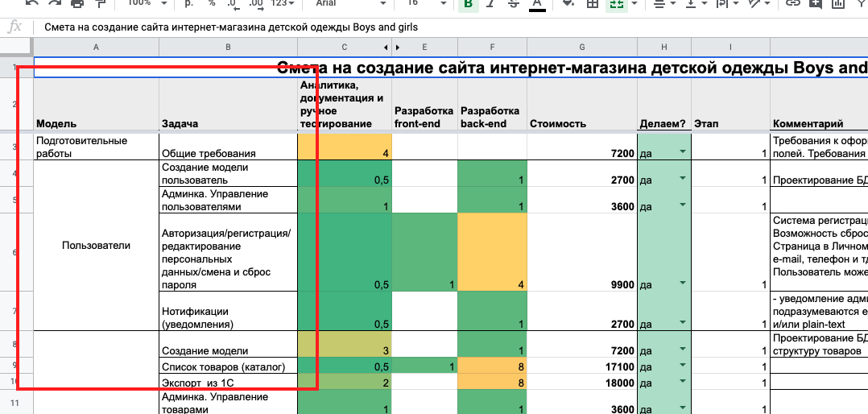Toggle Bold formatting off
This screenshot has height=414, width=868.
point(468,3)
